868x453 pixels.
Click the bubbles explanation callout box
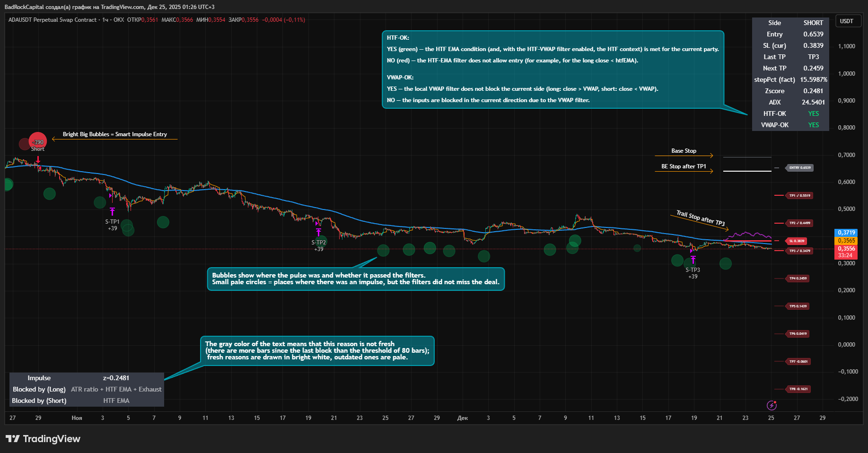tap(356, 279)
